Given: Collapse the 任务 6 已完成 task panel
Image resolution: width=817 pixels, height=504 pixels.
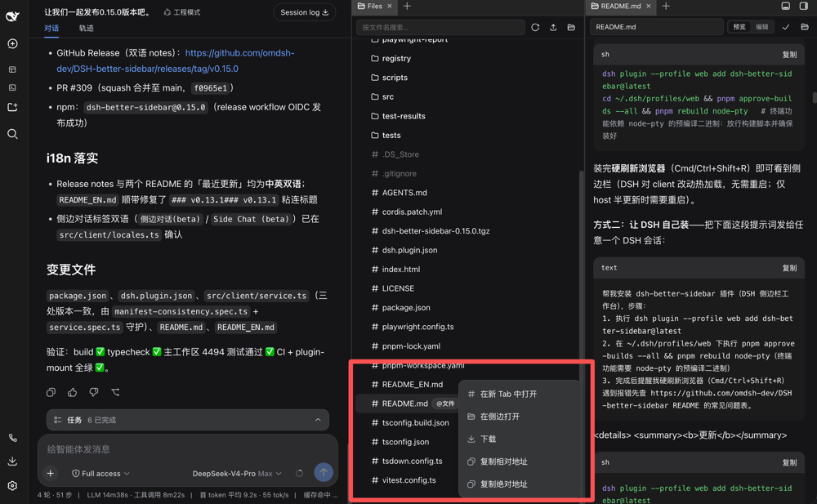Looking at the screenshot, I should (318, 420).
